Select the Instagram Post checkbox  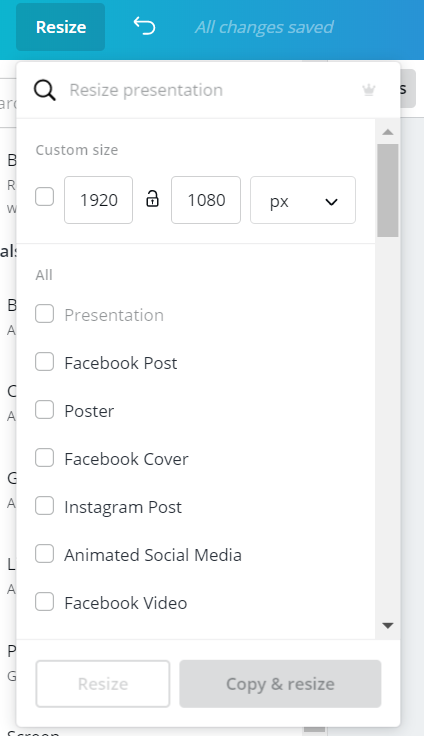45,506
